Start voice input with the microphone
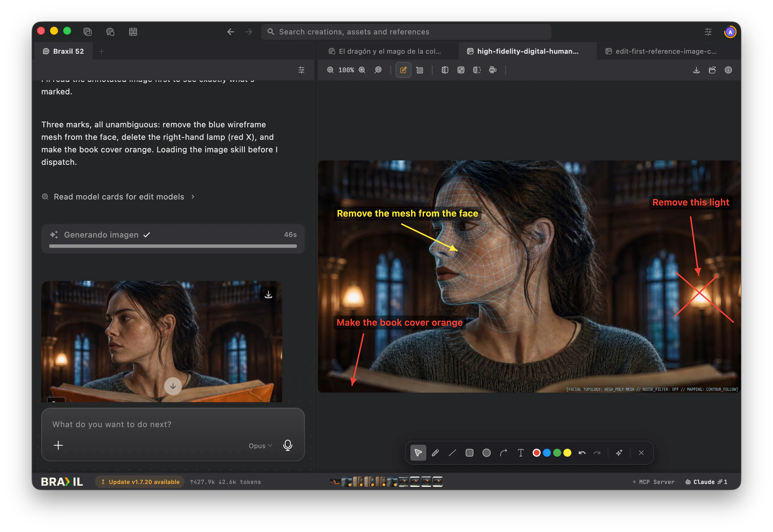Screen dimensions: 773x532 pyautogui.click(x=287, y=445)
